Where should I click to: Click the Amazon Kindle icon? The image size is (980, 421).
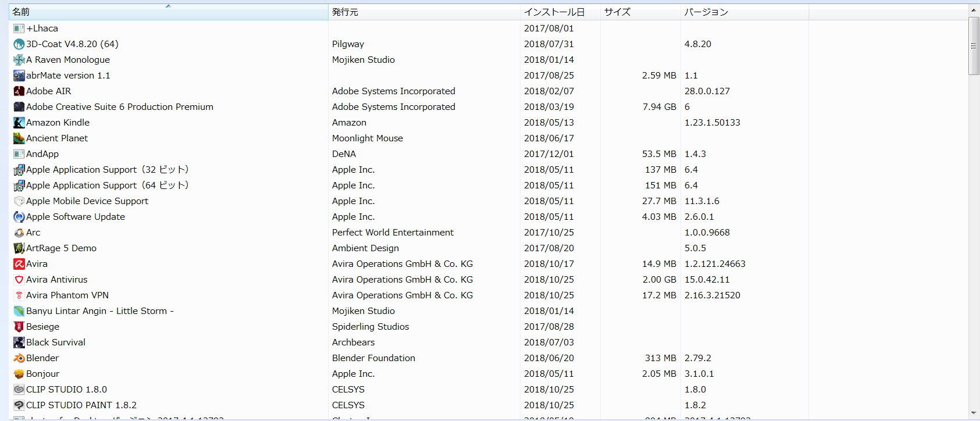click(19, 123)
